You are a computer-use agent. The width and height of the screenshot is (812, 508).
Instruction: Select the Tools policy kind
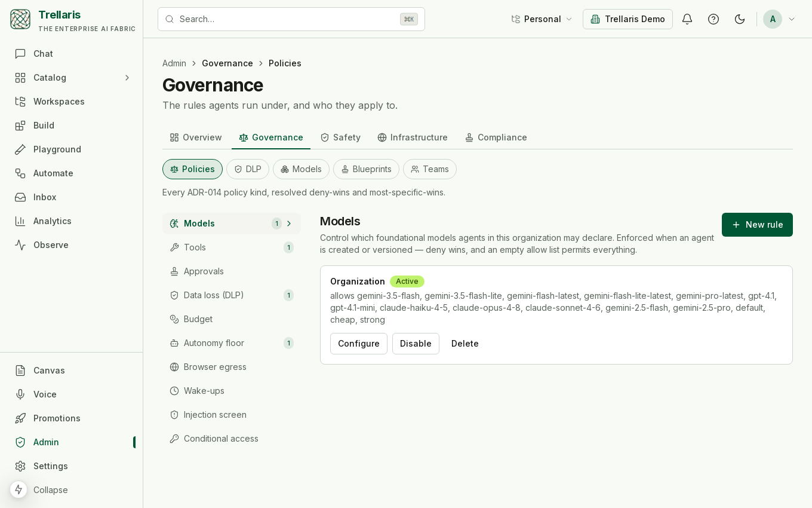(x=232, y=247)
